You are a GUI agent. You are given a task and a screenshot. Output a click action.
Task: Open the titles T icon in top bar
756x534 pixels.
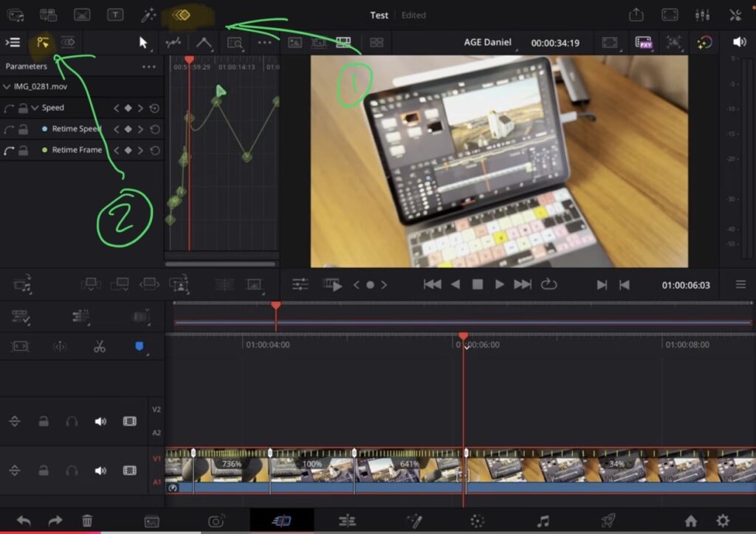(114, 15)
